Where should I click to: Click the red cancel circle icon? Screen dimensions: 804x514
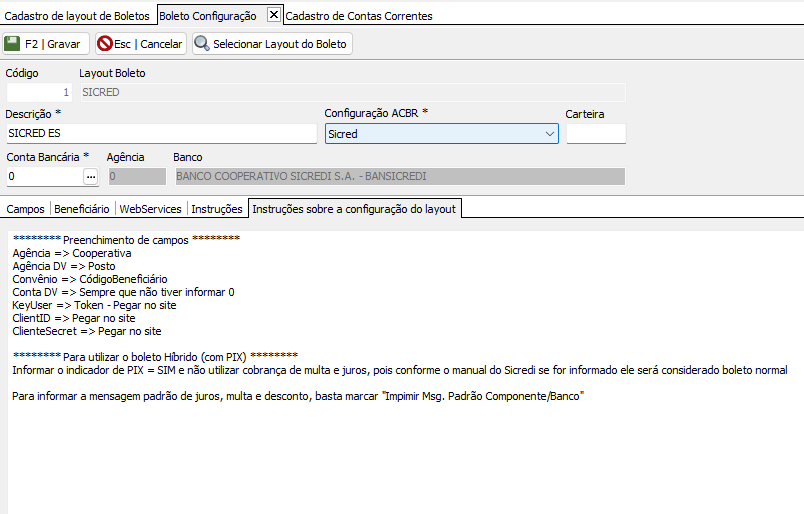click(105, 44)
